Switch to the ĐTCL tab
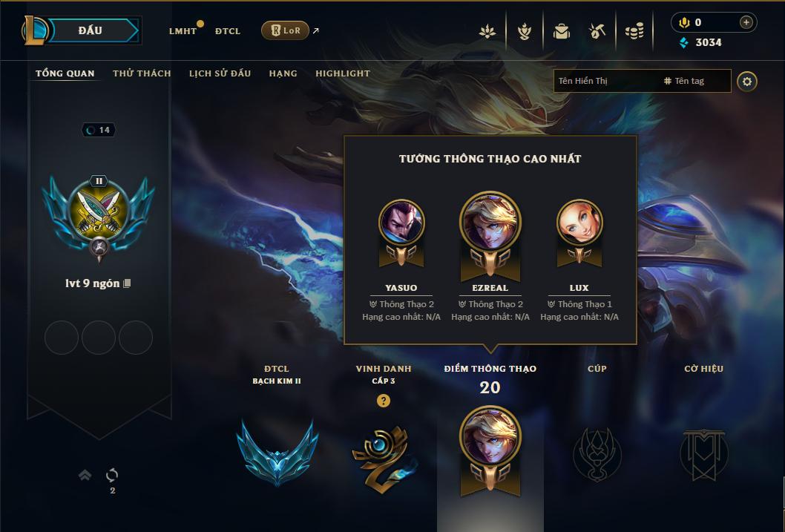The width and height of the screenshot is (785, 532). (x=228, y=31)
